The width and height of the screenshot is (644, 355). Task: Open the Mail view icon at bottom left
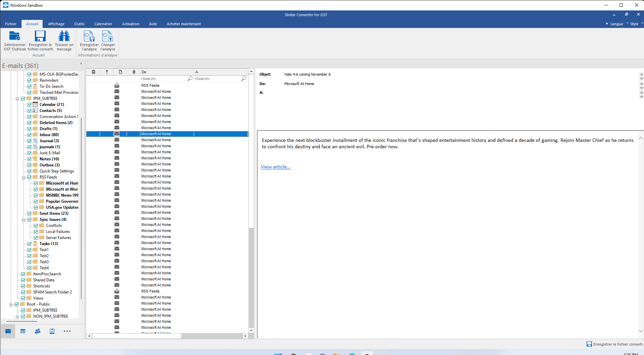coord(8,331)
